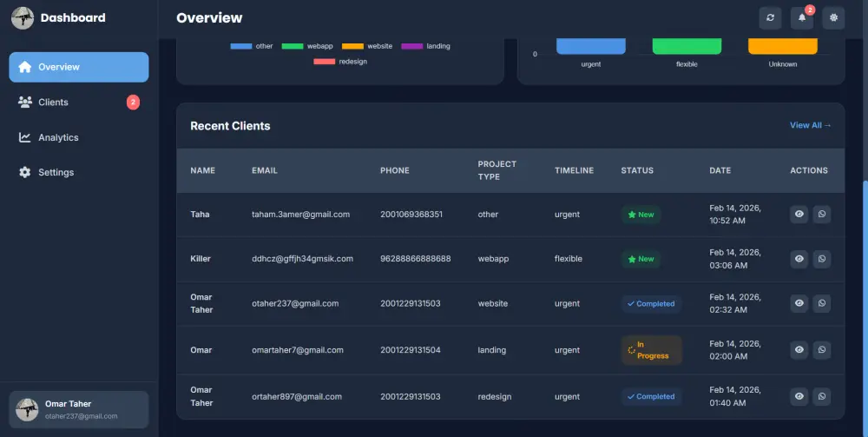868x437 pixels.
Task: Click the refresh icon in header
Action: (770, 17)
